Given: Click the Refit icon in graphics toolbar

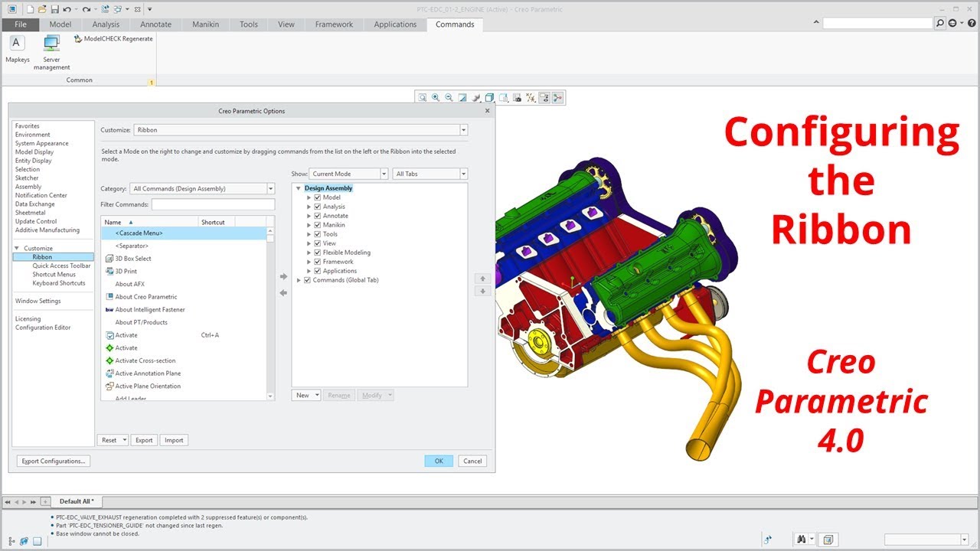Looking at the screenshot, I should click(x=422, y=98).
